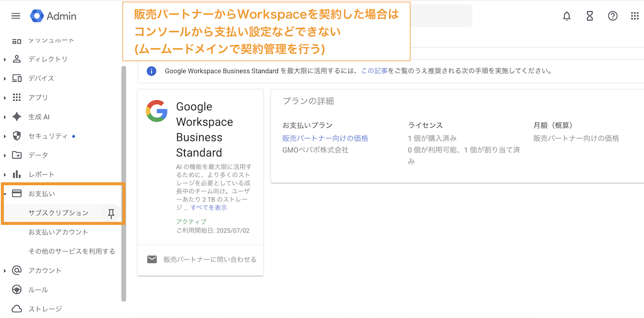Click すべてを表示 to show full description

(x=209, y=207)
